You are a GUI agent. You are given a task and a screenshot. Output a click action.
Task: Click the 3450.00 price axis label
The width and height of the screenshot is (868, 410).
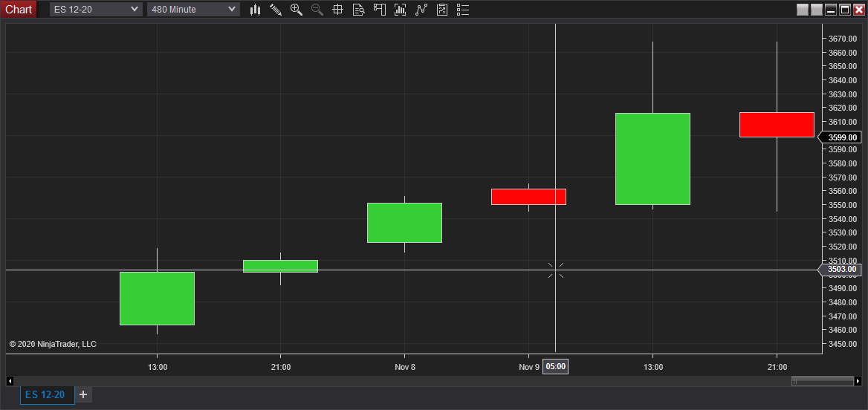click(x=843, y=344)
